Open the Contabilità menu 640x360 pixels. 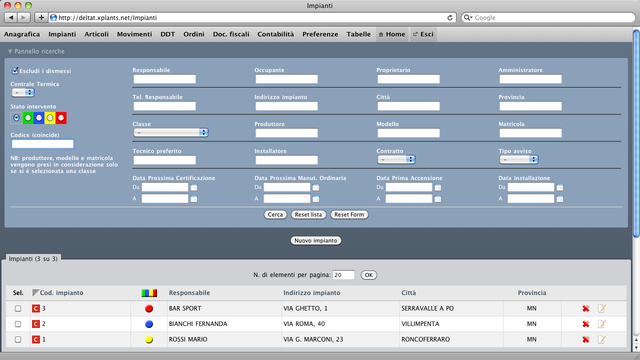pos(276,34)
